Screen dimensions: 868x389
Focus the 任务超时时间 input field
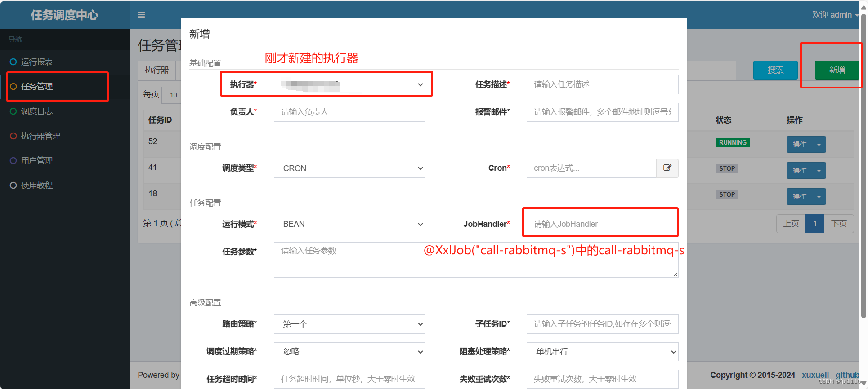tap(349, 379)
